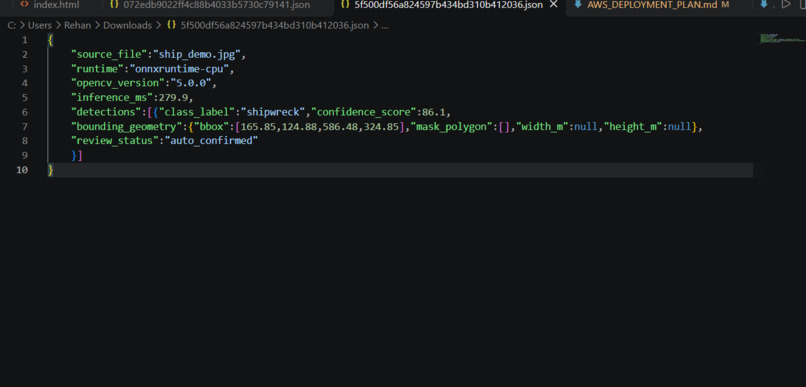Click the C: breadcrumb segment
The image size is (806, 387).
pyautogui.click(x=11, y=25)
